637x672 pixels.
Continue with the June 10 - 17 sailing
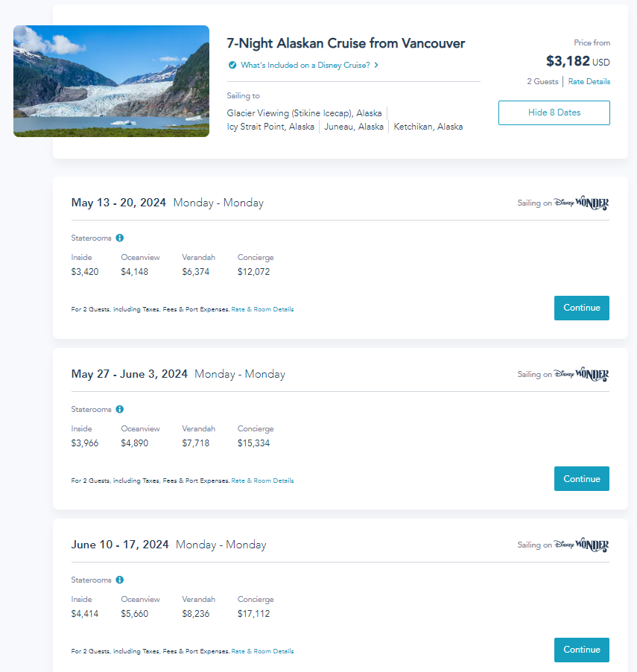click(581, 650)
